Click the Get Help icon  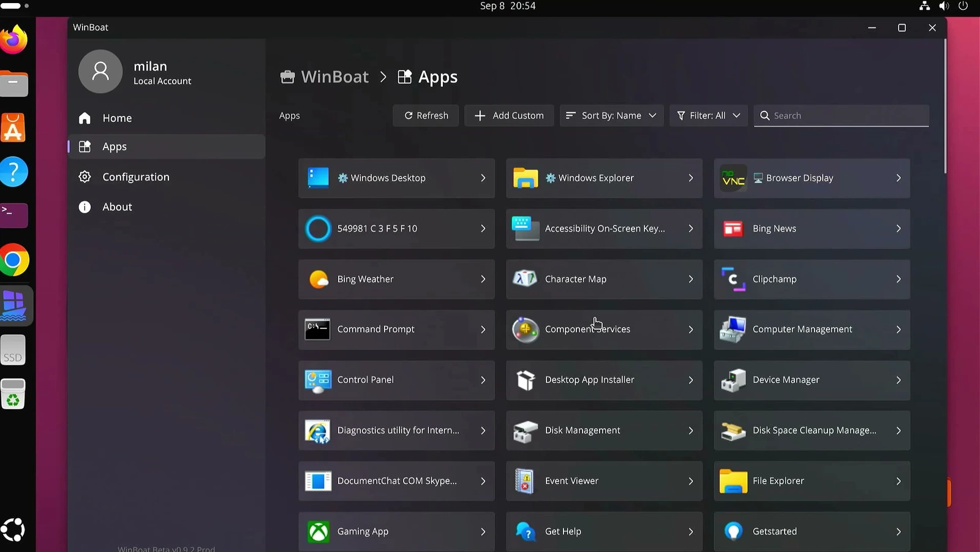tap(526, 532)
